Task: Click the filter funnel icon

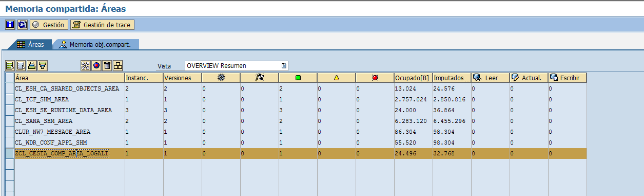Action: point(43,65)
